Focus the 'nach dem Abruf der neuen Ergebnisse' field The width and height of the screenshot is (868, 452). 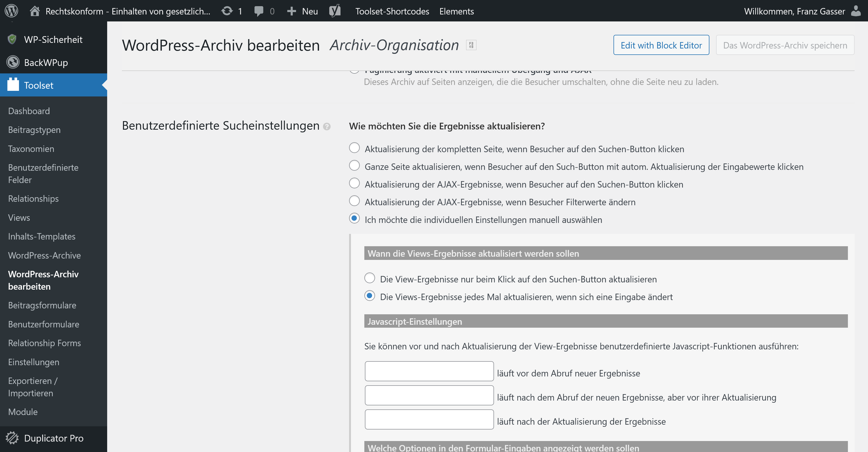(429, 395)
